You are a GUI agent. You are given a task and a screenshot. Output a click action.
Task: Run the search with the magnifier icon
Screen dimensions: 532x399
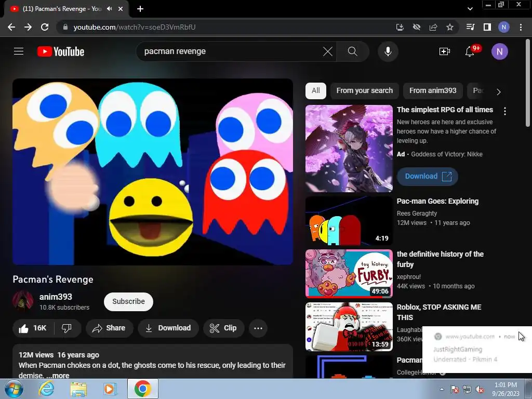[x=353, y=51]
